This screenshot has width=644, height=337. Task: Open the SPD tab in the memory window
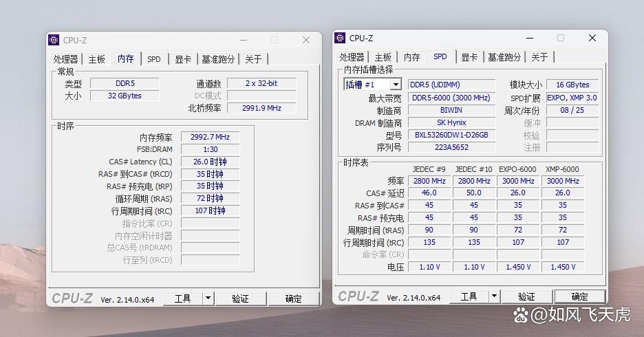pyautogui.click(x=154, y=59)
